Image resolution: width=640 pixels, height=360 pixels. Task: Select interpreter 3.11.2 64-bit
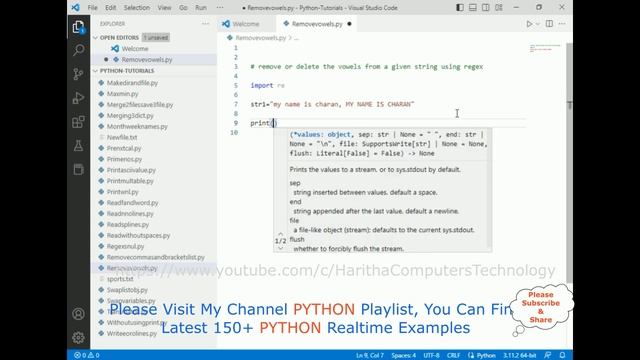[519, 355]
